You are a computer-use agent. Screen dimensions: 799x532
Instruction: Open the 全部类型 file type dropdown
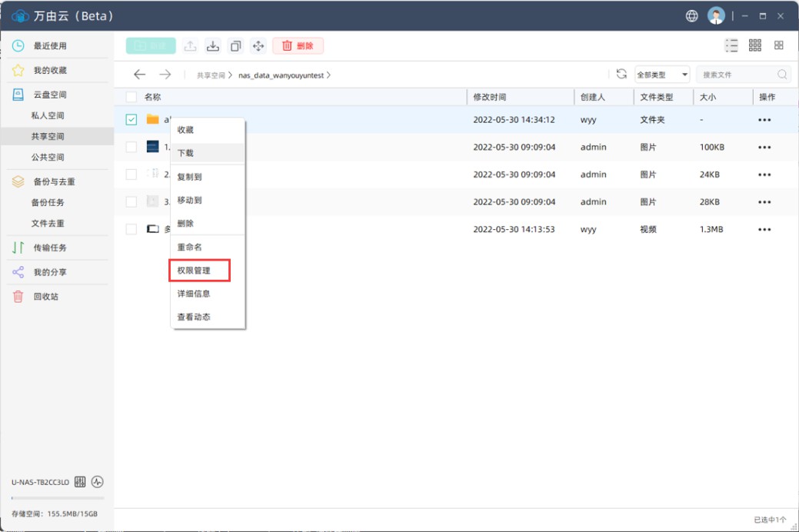661,75
